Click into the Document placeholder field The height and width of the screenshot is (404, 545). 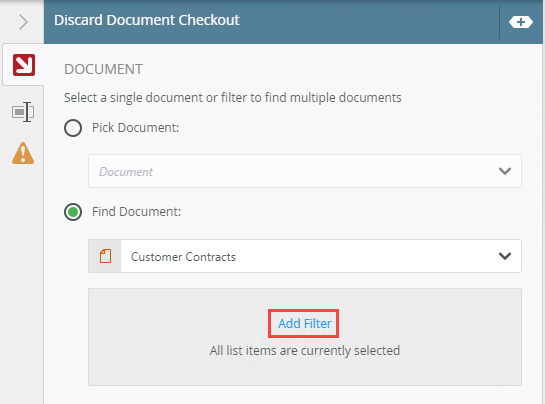[x=305, y=171]
